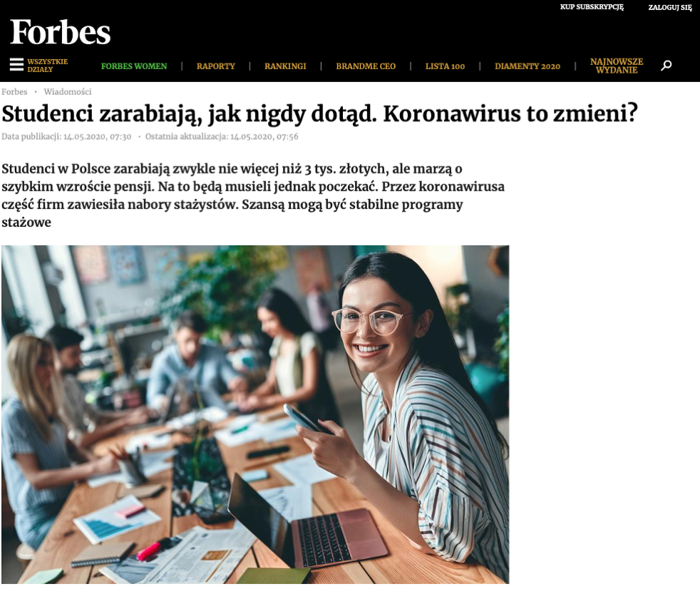Viewport: 700px width, 594px height.
Task: Click the article lead paragraph
Action: 252,195
